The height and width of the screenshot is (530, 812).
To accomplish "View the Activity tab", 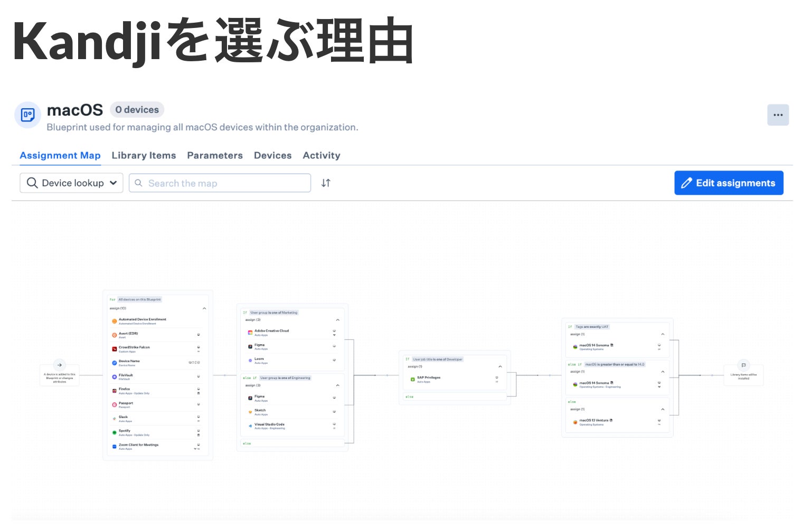I will click(322, 155).
